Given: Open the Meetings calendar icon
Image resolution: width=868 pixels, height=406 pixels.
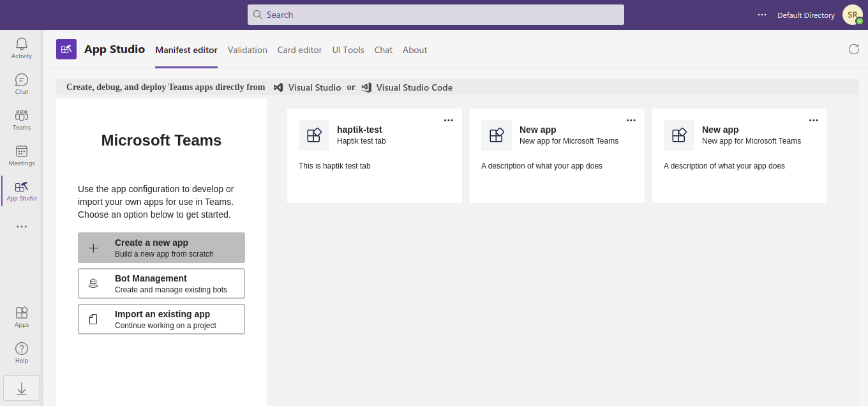Looking at the screenshot, I should pyautogui.click(x=22, y=151).
